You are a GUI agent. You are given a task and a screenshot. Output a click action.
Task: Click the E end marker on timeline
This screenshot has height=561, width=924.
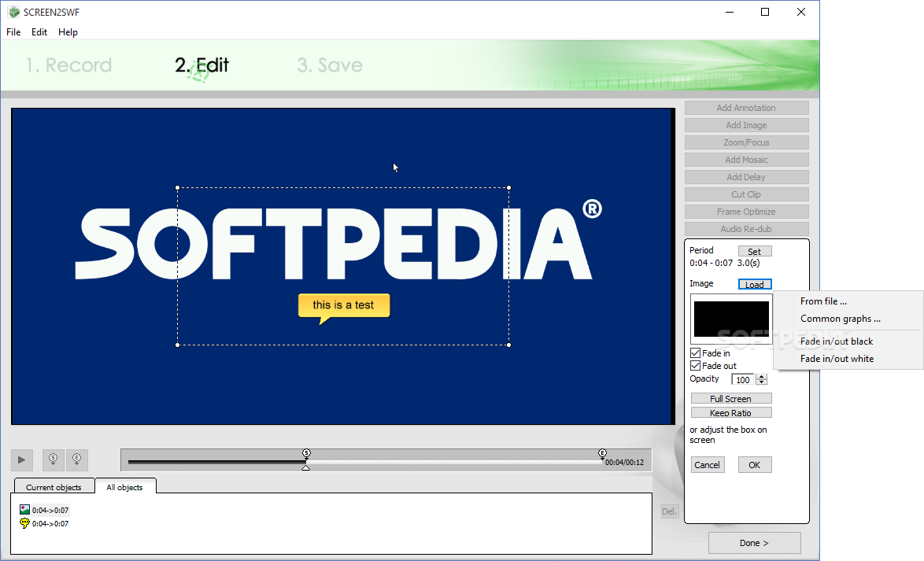[x=602, y=453]
